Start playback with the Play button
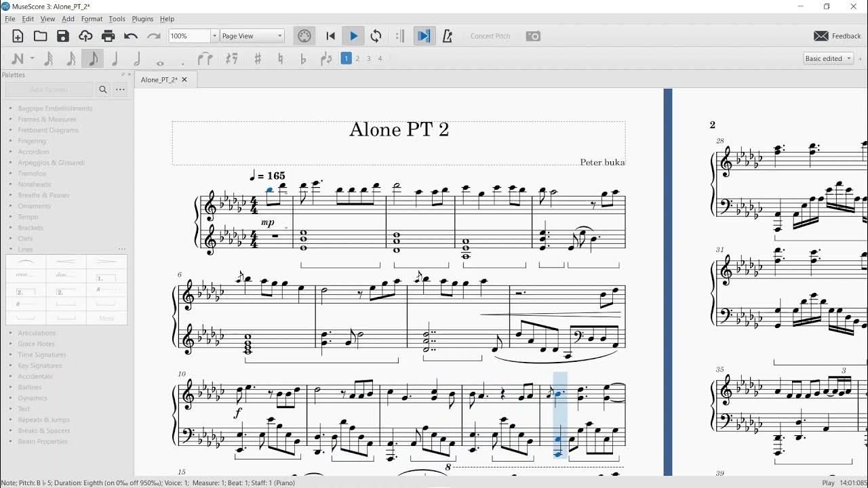This screenshot has width=868, height=488. (x=353, y=36)
